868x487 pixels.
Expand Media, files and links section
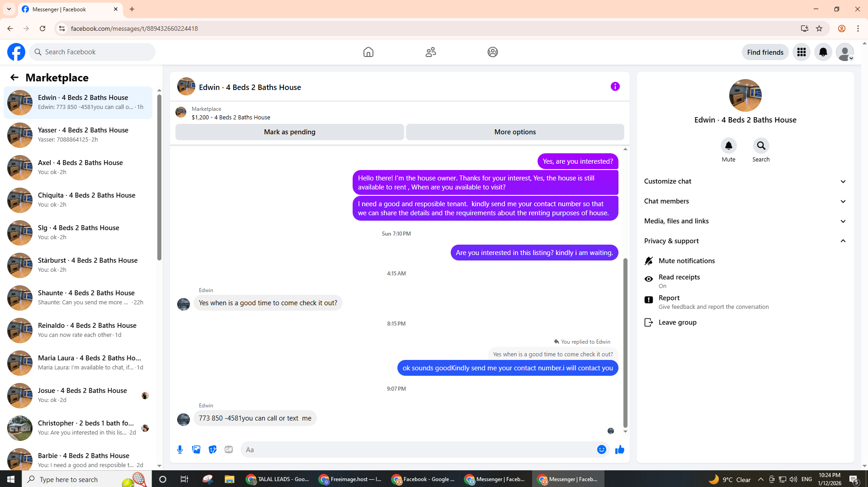[746, 221]
